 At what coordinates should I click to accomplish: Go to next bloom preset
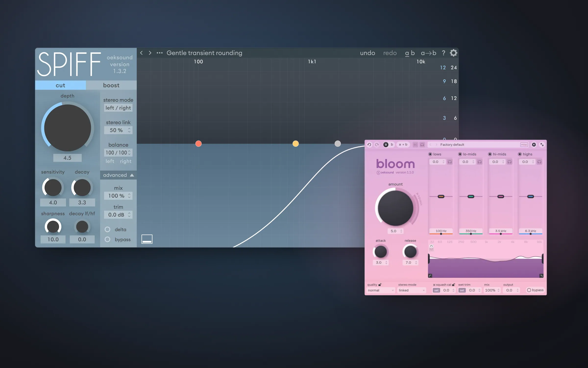tap(436, 145)
